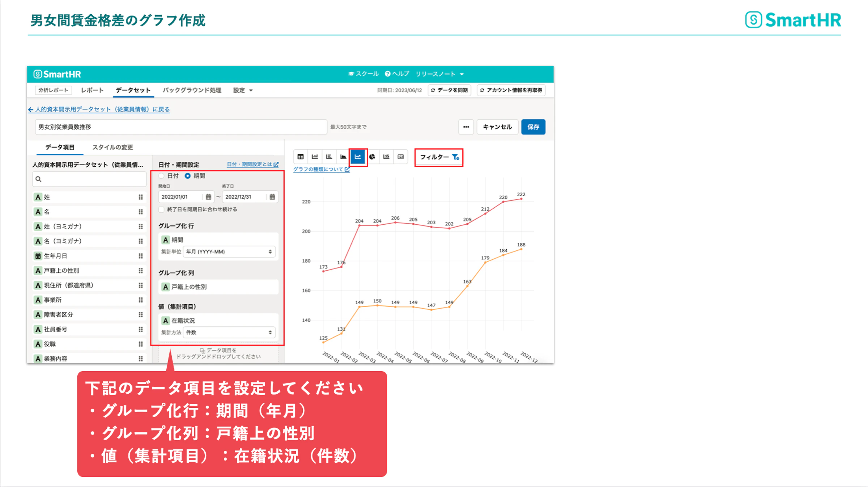Click the 保存 button
868x487 pixels.
533,127
